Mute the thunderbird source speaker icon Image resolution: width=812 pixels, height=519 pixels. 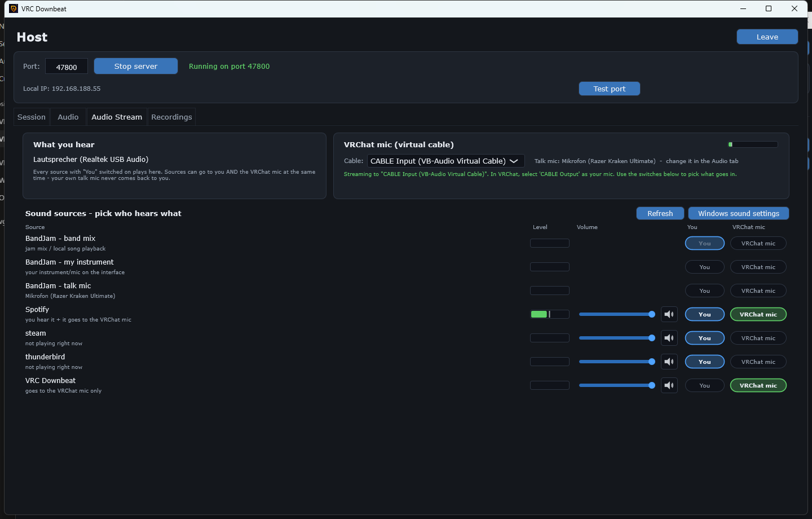(669, 362)
